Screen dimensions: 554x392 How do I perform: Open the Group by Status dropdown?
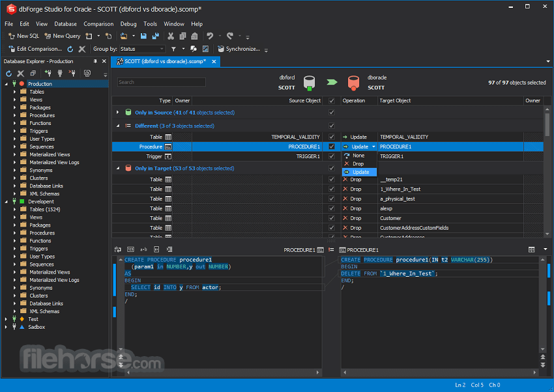pos(142,49)
